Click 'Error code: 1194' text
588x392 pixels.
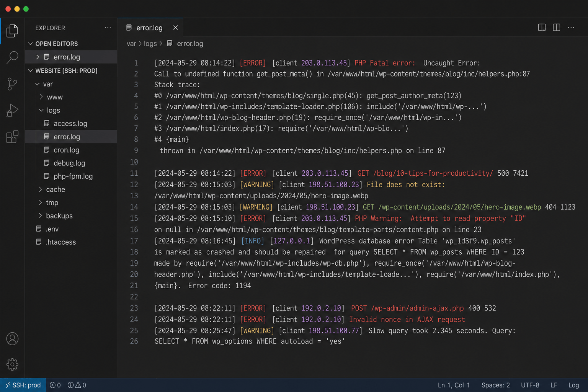point(219,286)
